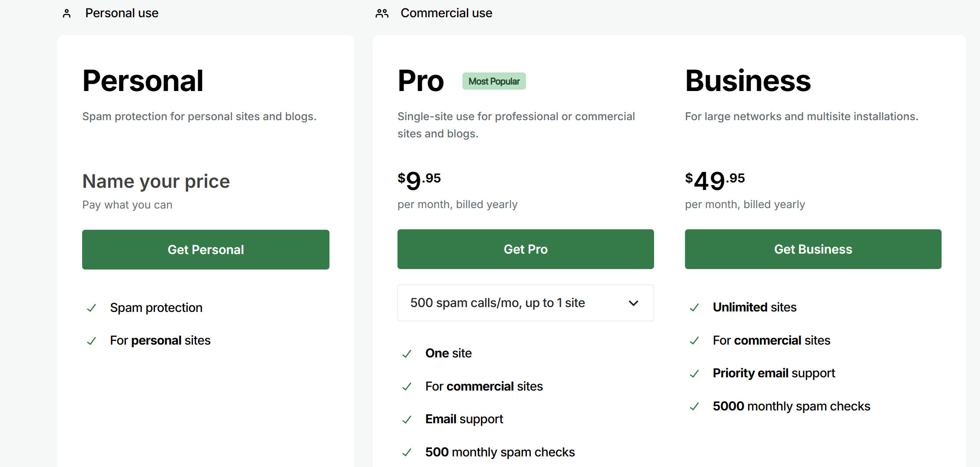Viewport: 980px width, 467px height.
Task: Click the dropdown chevron arrow in Pro plan
Action: (633, 303)
